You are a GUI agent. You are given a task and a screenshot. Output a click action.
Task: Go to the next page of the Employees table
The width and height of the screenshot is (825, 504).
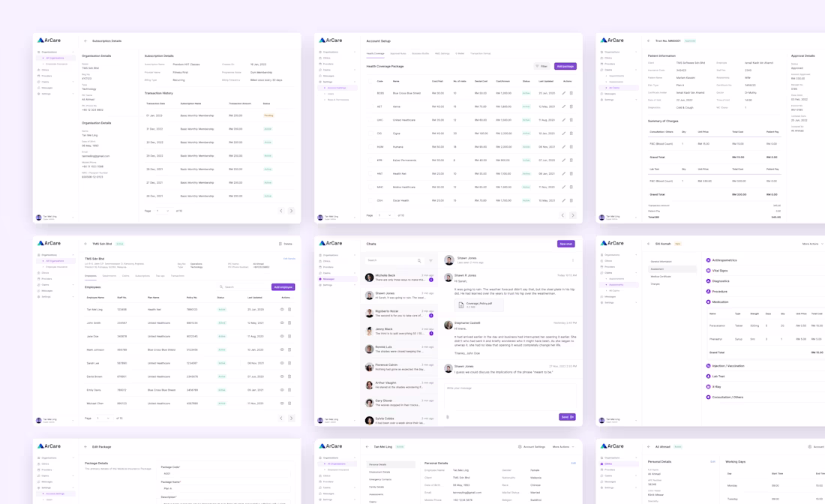pyautogui.click(x=291, y=418)
